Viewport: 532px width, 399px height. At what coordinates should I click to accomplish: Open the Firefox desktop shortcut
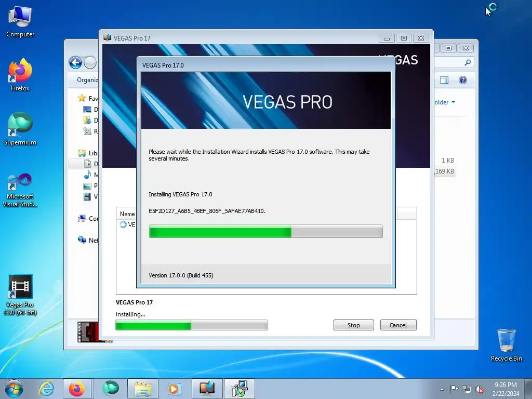click(x=20, y=75)
